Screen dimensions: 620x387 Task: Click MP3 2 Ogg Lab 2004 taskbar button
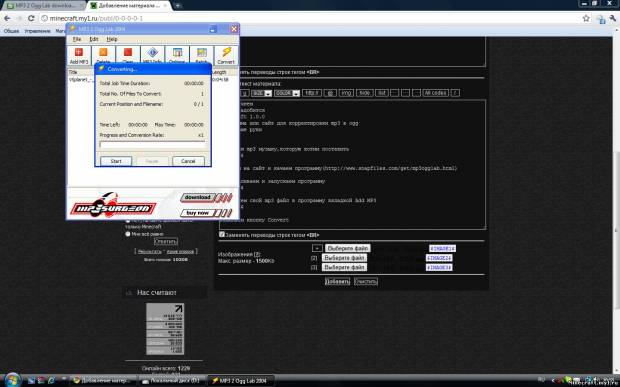click(x=241, y=381)
